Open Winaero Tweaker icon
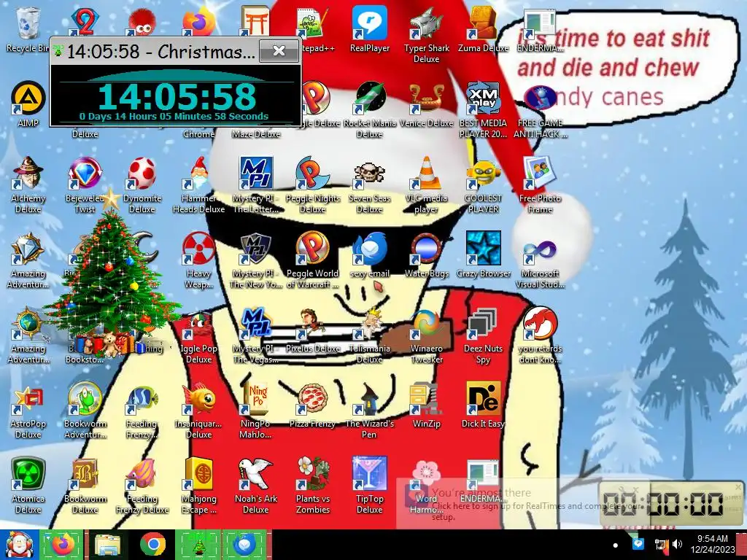747x560 pixels. point(426,335)
